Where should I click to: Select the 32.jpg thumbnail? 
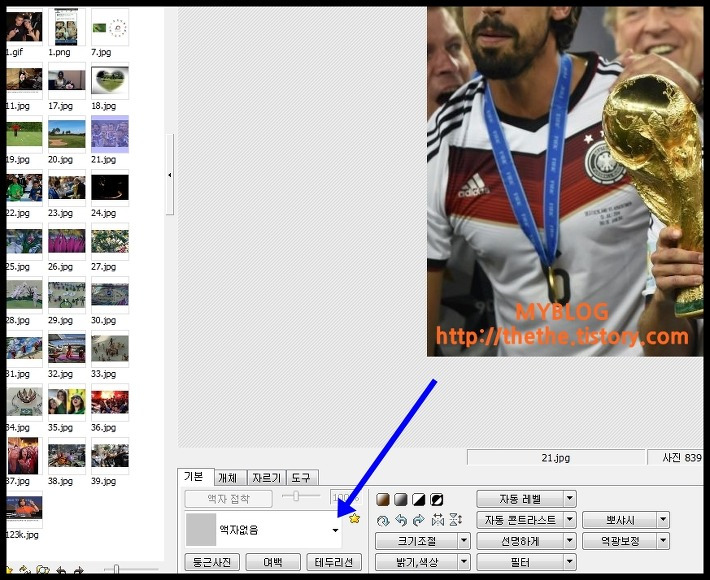(x=67, y=348)
